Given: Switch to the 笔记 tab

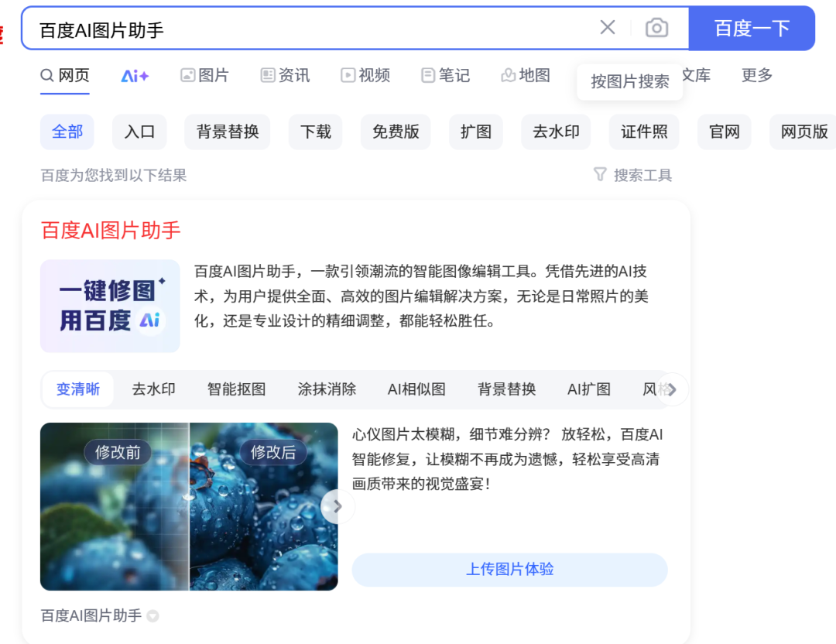Looking at the screenshot, I should tap(446, 75).
